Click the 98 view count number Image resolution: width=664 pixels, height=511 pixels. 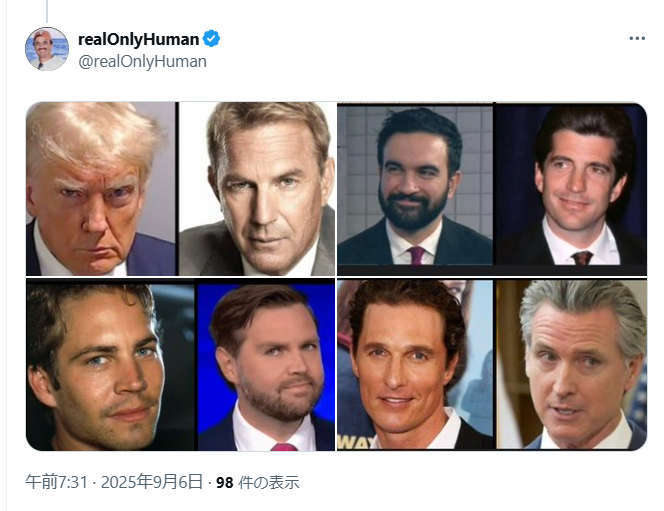click(225, 482)
